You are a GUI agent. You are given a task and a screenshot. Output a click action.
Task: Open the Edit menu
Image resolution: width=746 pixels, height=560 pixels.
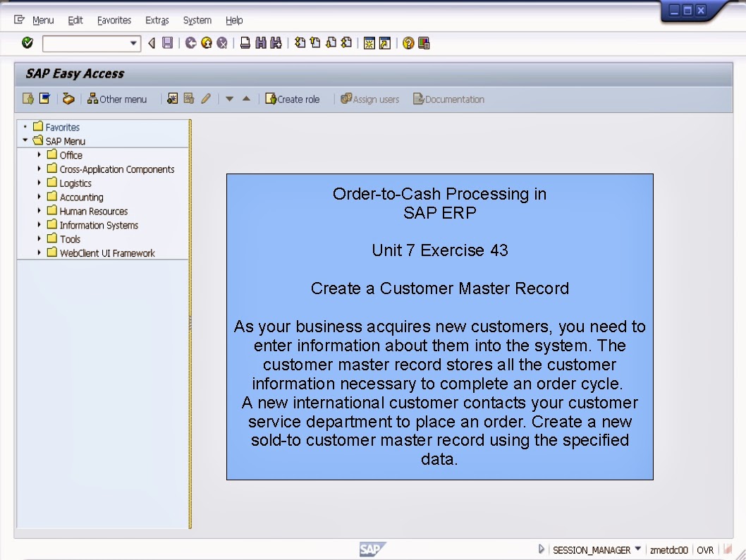click(x=75, y=20)
